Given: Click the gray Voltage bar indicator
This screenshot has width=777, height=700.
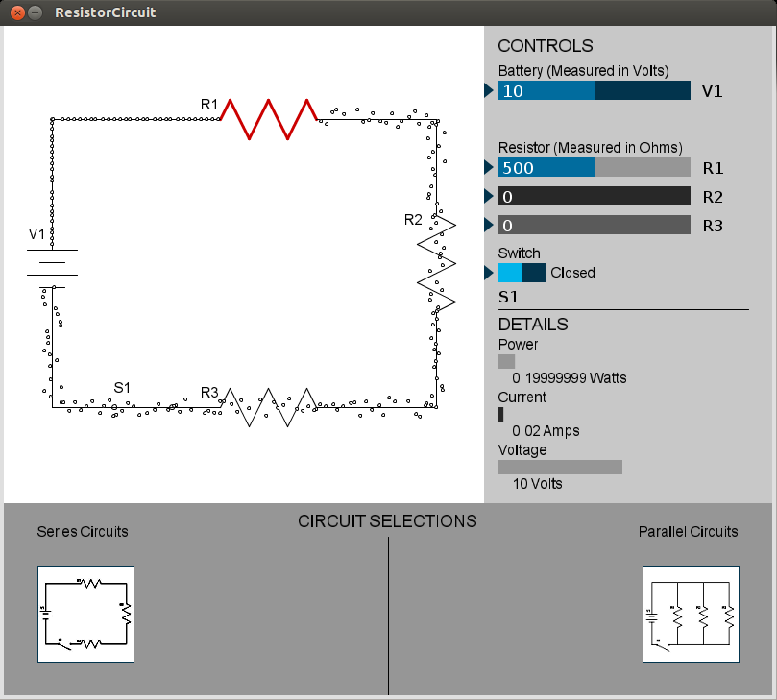Looking at the screenshot, I should (560, 468).
